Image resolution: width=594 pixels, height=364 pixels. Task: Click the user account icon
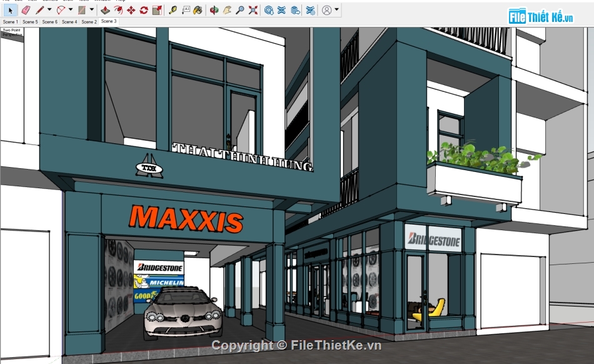(326, 10)
